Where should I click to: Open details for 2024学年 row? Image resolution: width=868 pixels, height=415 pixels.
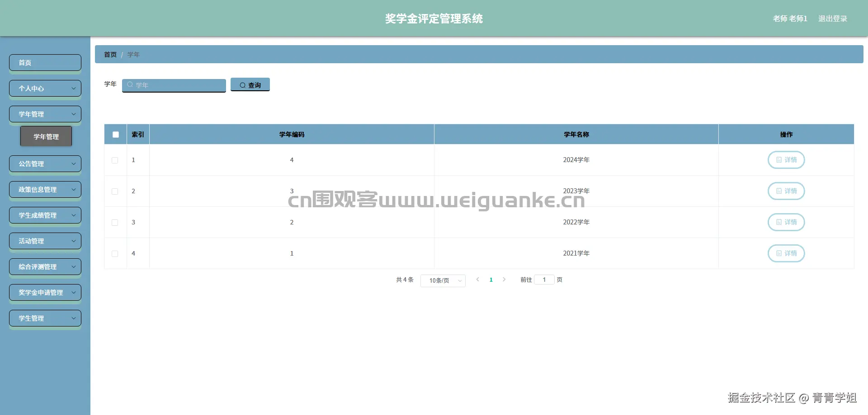[786, 160]
